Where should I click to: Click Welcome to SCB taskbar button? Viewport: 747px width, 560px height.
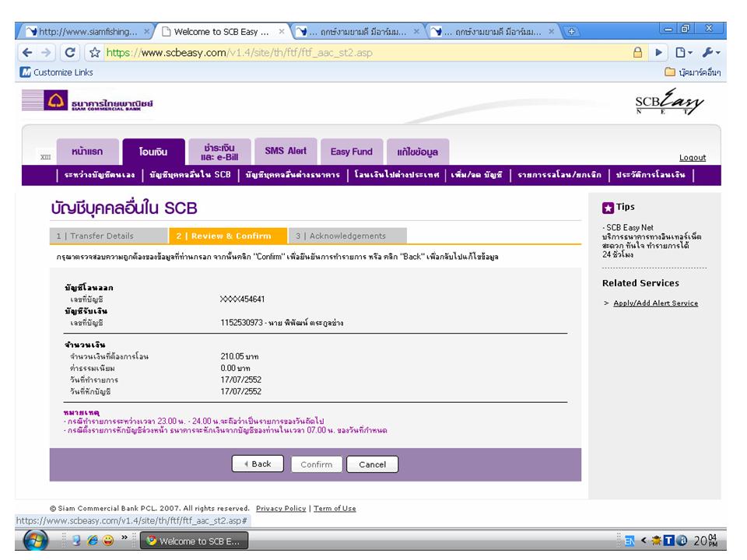pos(194,541)
